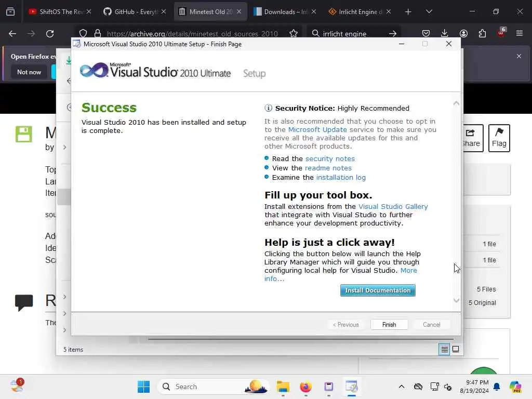This screenshot has width=532, height=399.
Task: Click the tracking protection shield icon
Action: pyautogui.click(x=83, y=33)
